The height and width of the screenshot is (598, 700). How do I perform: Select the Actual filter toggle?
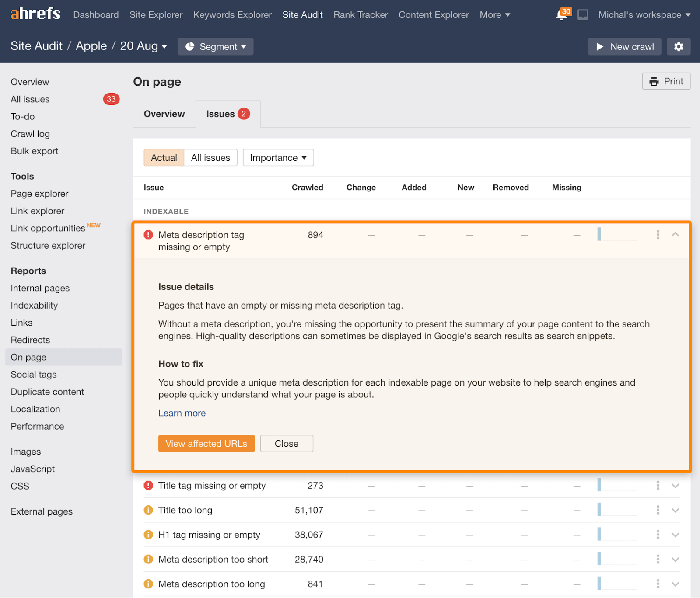164,158
